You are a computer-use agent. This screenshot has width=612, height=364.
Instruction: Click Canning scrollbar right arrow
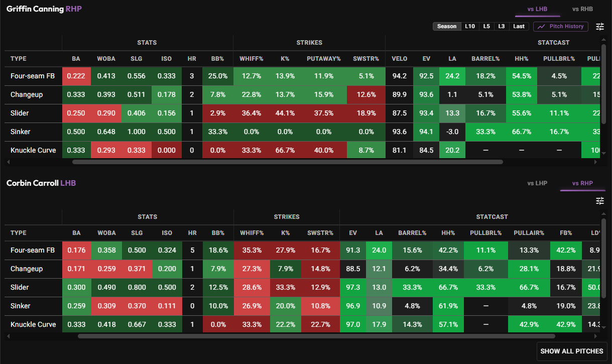tap(595, 162)
